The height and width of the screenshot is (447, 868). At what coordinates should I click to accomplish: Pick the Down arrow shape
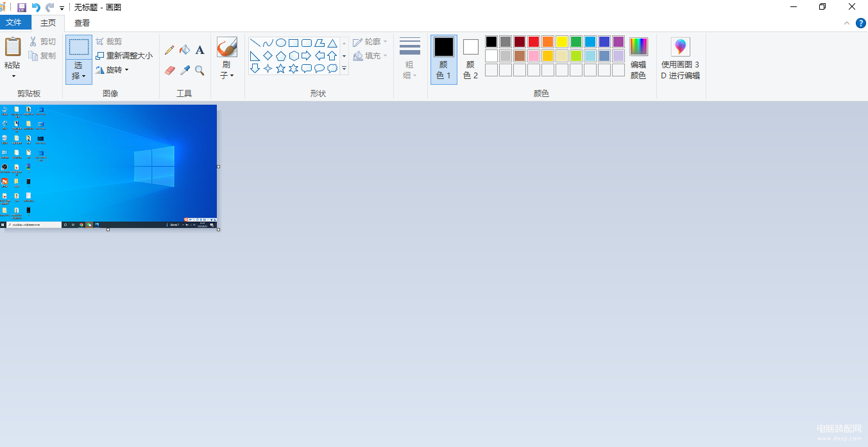(255, 68)
